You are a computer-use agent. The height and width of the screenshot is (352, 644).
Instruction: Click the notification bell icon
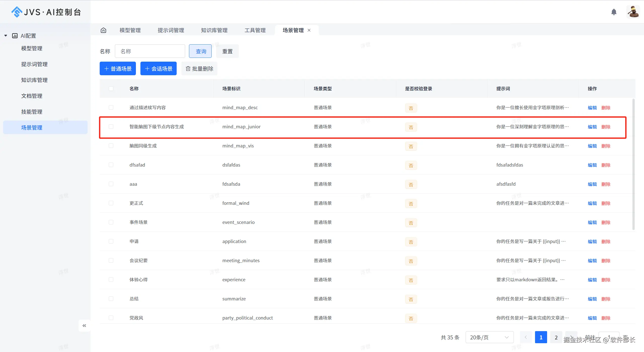[614, 12]
